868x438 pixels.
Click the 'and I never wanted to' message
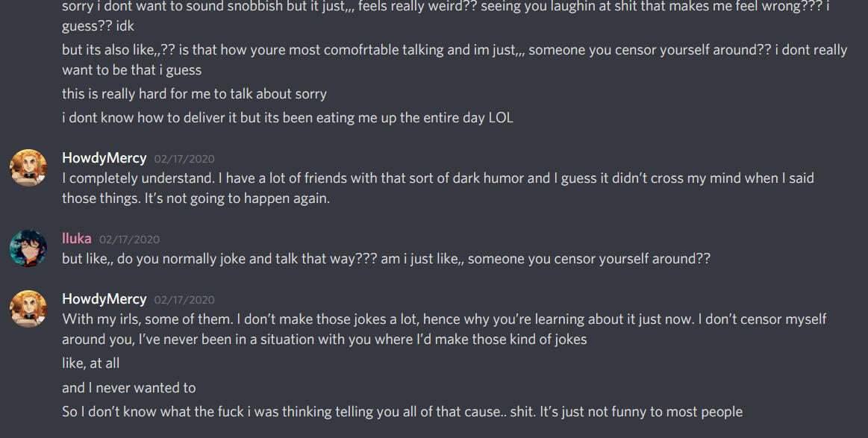click(128, 387)
